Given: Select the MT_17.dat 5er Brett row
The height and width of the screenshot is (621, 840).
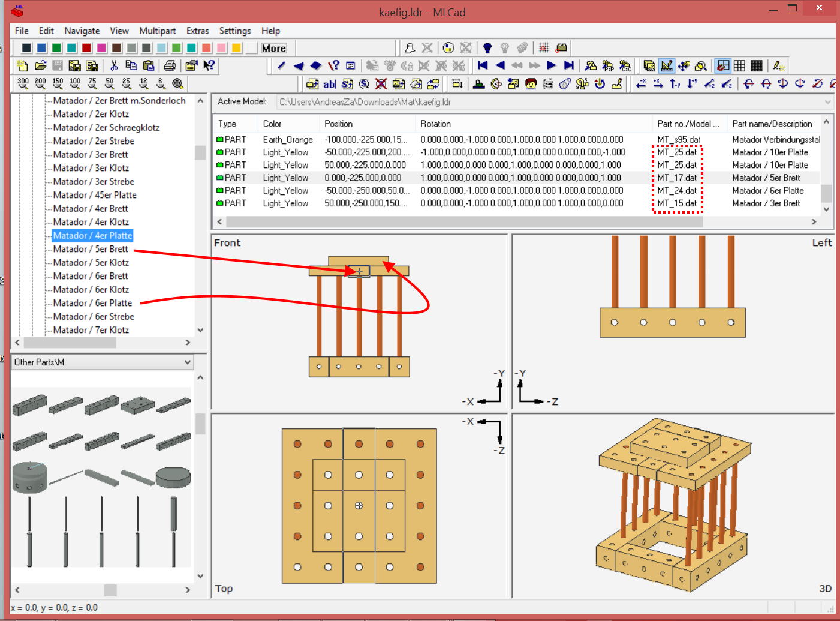Looking at the screenshot, I should (x=517, y=178).
